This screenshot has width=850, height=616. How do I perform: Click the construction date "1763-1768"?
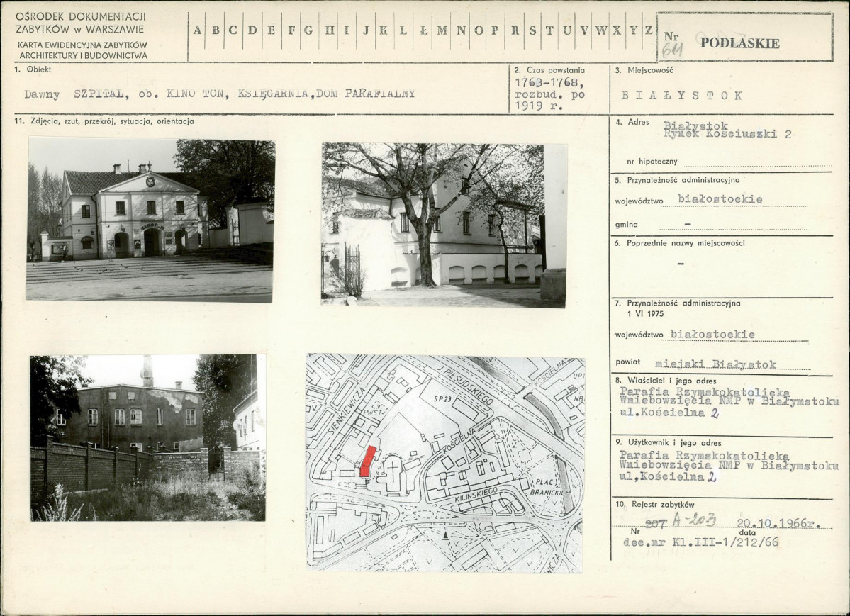click(x=545, y=83)
